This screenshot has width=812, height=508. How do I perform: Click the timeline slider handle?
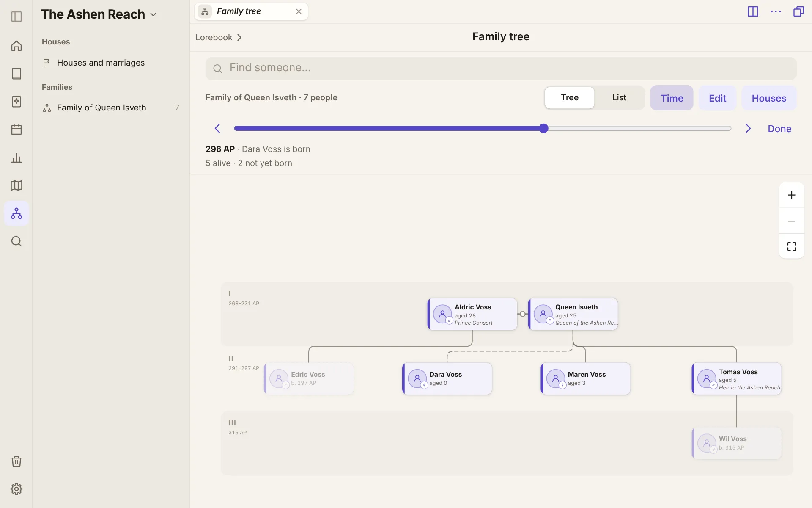pyautogui.click(x=544, y=128)
